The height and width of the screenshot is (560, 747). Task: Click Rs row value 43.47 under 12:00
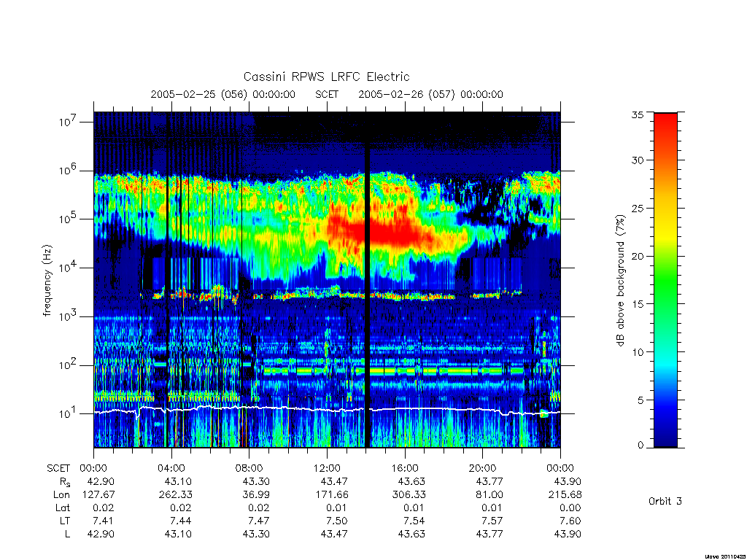coord(334,481)
